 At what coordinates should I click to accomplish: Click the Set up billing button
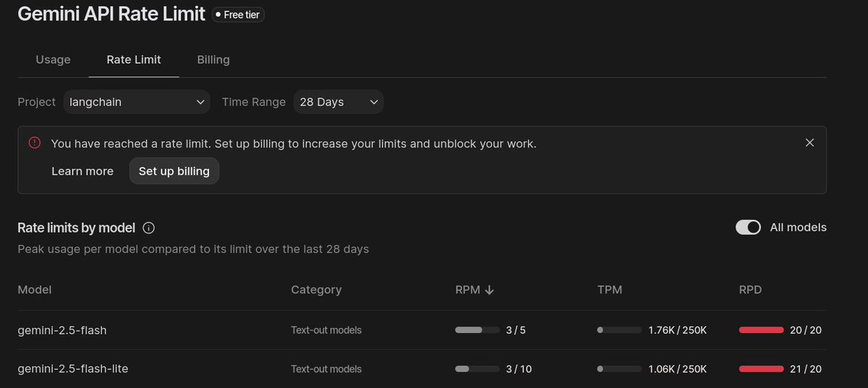pos(174,171)
